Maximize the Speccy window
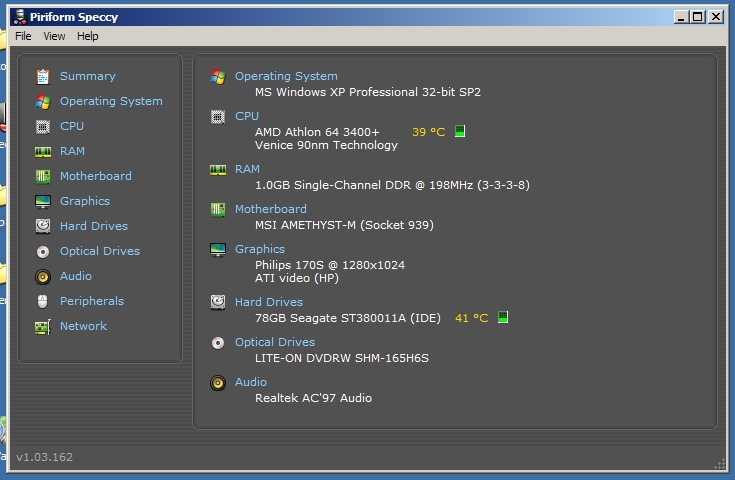 pyautogui.click(x=698, y=17)
